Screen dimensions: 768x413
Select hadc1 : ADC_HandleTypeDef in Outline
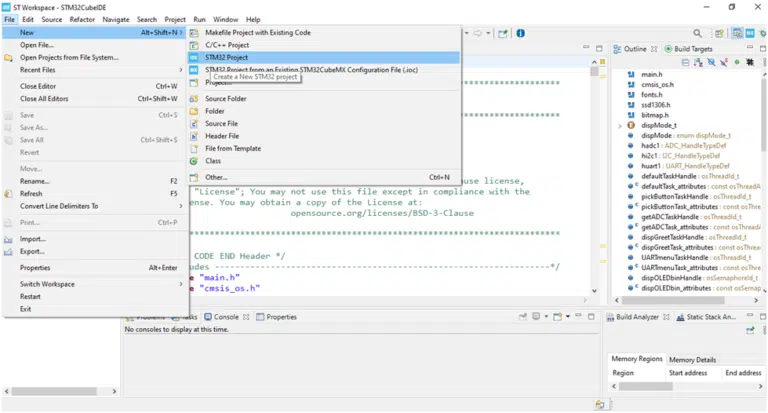(683, 146)
